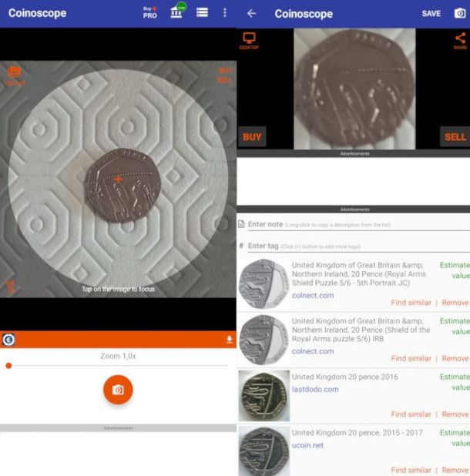Viewport: 470px width, 476px height.
Task: Open thumbnail of Shield puzzle 5/6 IRB result
Action: [x=264, y=340]
